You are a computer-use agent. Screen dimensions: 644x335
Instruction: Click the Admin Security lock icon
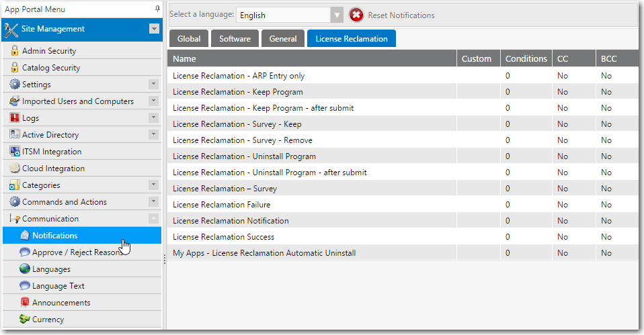15,51
